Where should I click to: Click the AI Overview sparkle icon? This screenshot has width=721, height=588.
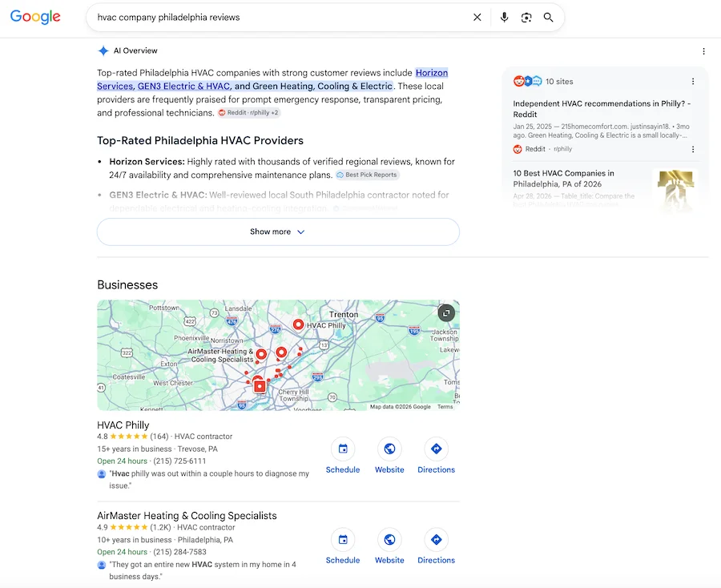[103, 50]
